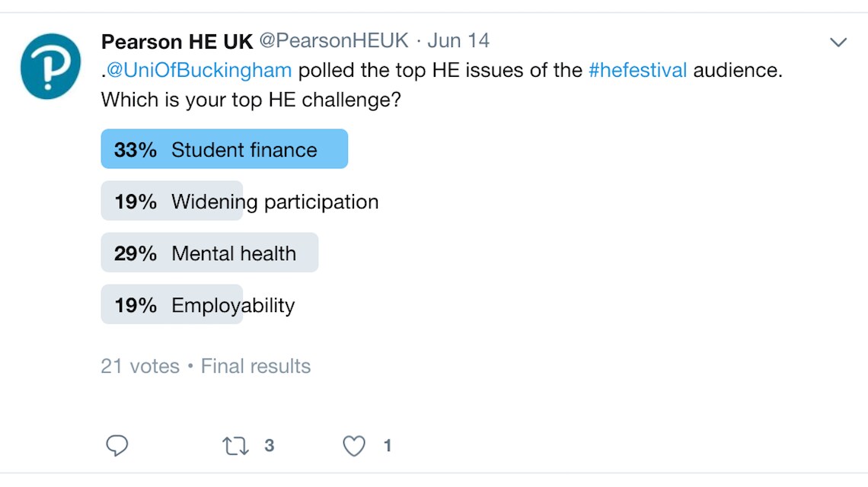Click the Jun 14 tweet timestamp

(458, 41)
